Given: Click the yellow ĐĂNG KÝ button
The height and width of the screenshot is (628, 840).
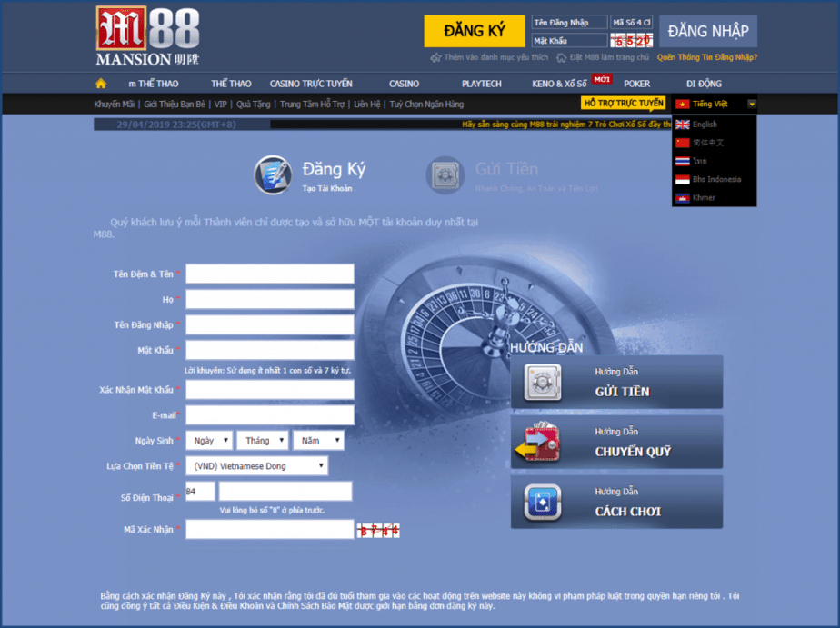Looking at the screenshot, I should click(x=475, y=31).
